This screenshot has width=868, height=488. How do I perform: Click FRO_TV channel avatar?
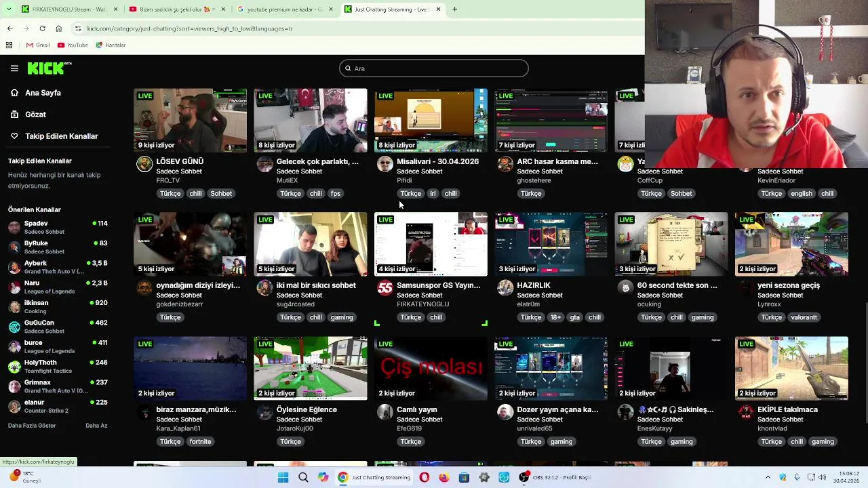point(144,164)
